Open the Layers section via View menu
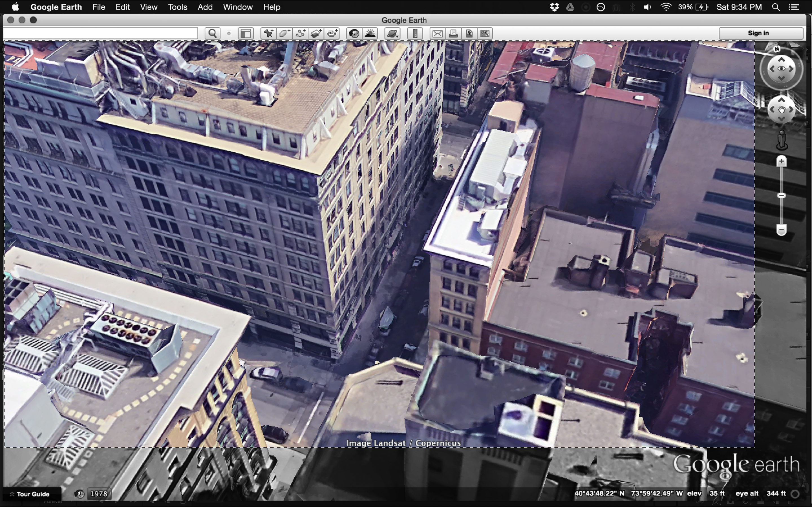Screen dimensions: 812x507 (x=148, y=7)
